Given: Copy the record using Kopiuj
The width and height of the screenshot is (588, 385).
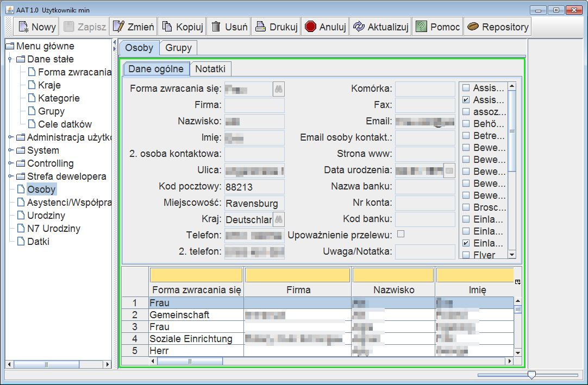Looking at the screenshot, I should [182, 27].
